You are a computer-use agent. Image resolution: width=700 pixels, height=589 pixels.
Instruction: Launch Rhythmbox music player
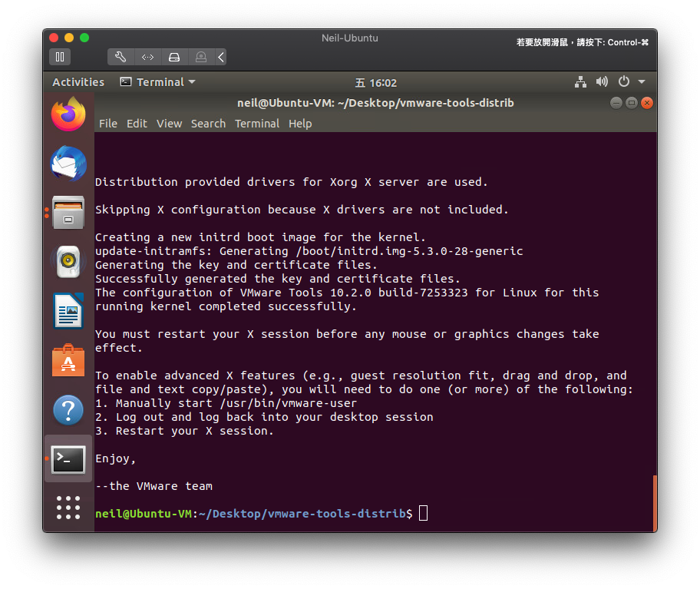tap(68, 262)
